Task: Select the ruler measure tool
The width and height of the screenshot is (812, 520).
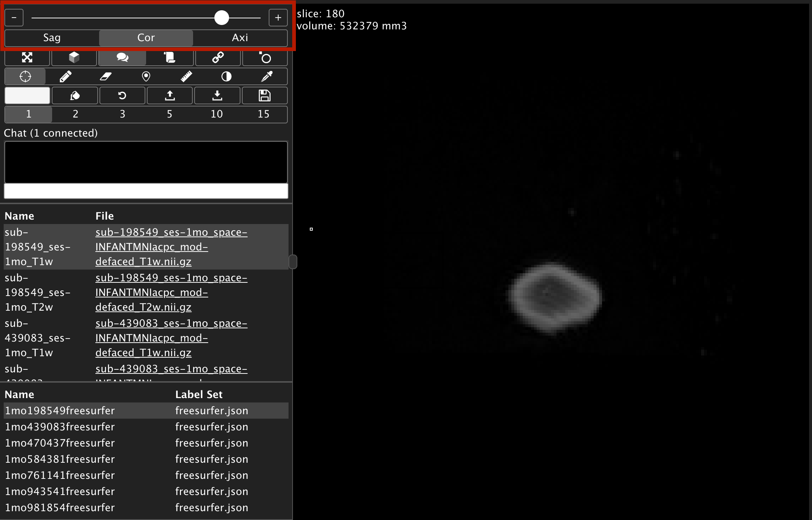Action: coord(186,76)
